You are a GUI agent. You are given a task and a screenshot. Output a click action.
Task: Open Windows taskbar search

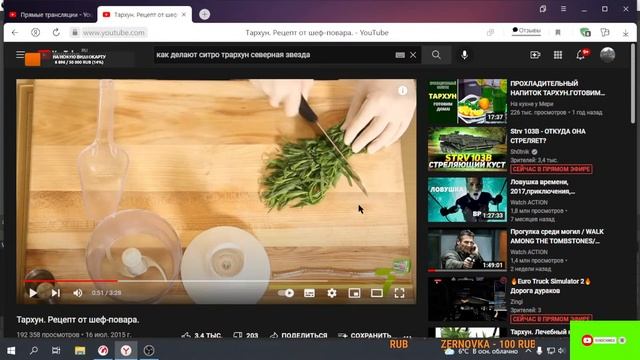point(33,351)
